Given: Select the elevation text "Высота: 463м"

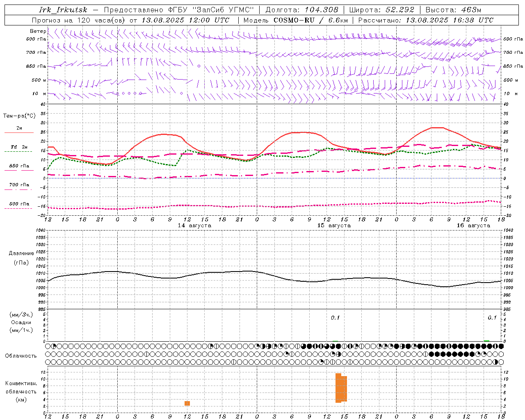Looking at the screenshot, I should [453, 10].
